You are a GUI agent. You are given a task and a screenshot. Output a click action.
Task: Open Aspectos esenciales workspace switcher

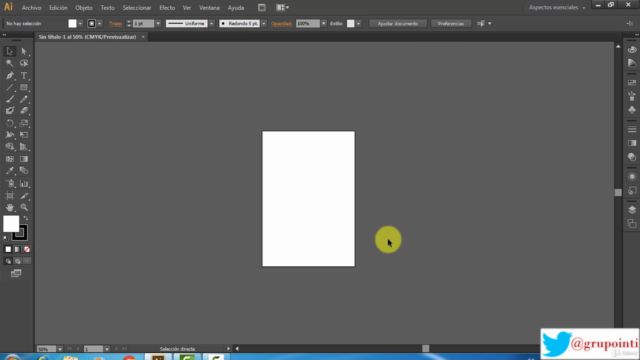coord(557,7)
